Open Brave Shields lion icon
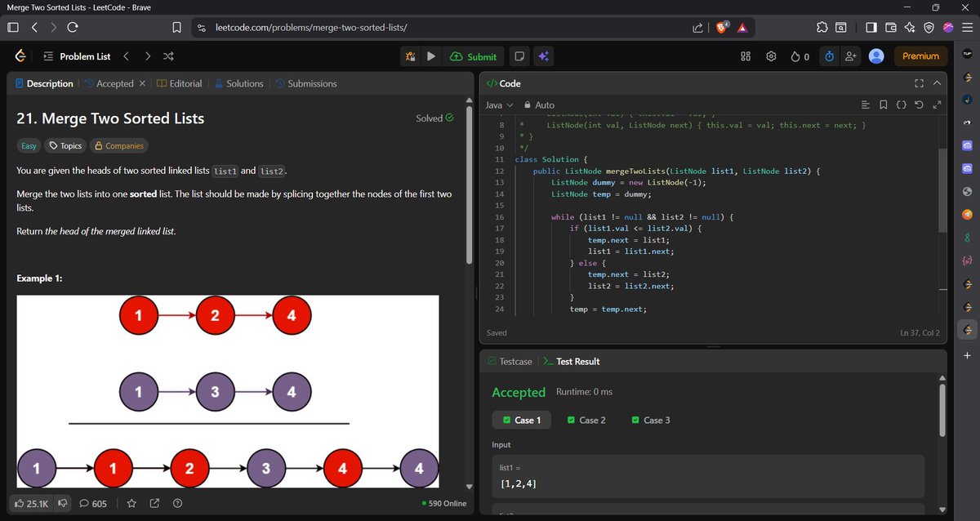 point(723,27)
